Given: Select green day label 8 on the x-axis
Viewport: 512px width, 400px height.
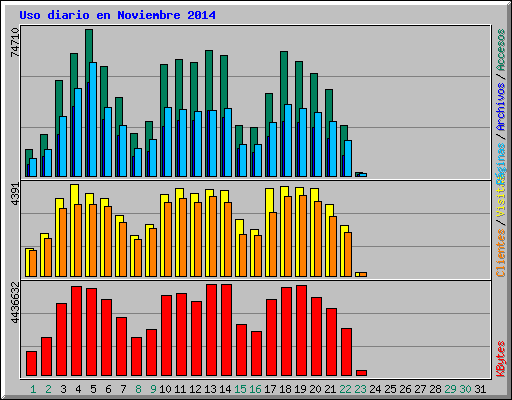Looking at the screenshot, I should [138, 389].
